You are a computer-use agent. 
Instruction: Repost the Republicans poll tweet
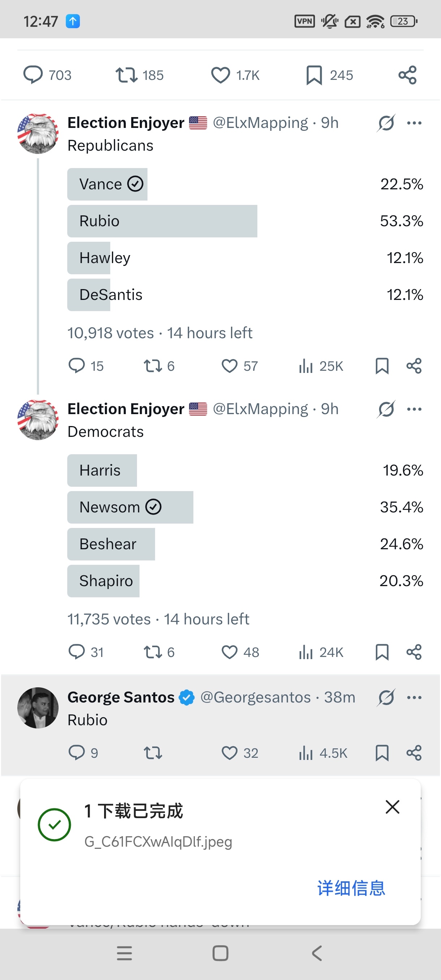153,366
